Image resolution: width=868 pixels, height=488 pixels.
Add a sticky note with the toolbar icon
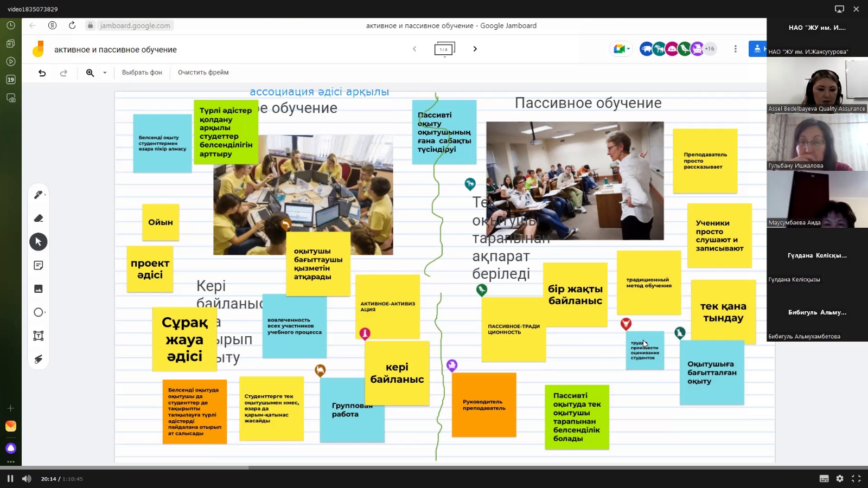coord(38,265)
